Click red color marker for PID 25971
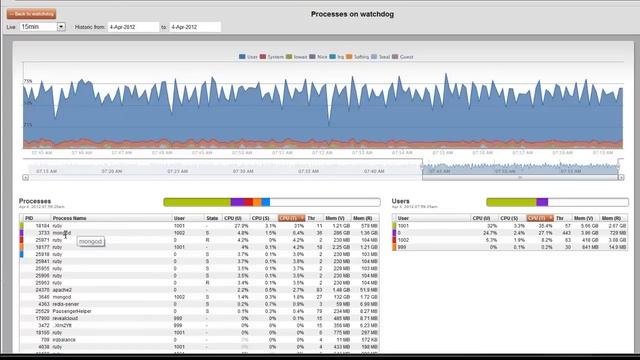640x360 pixels. [21, 240]
